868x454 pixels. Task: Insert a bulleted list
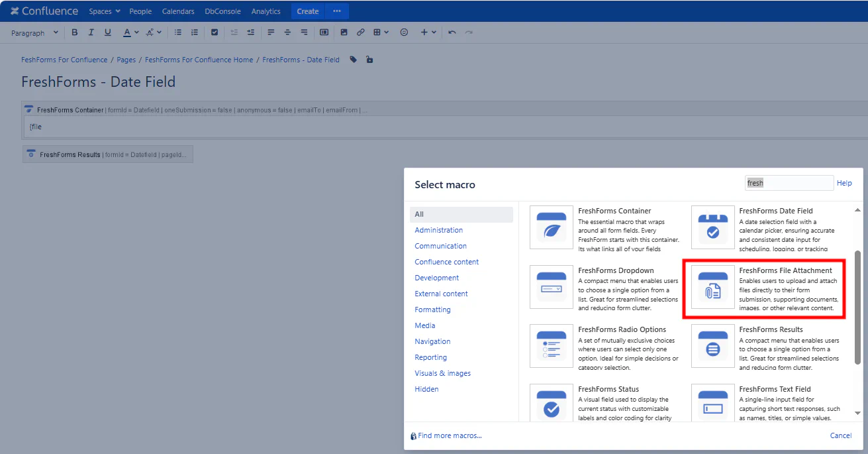coord(177,32)
